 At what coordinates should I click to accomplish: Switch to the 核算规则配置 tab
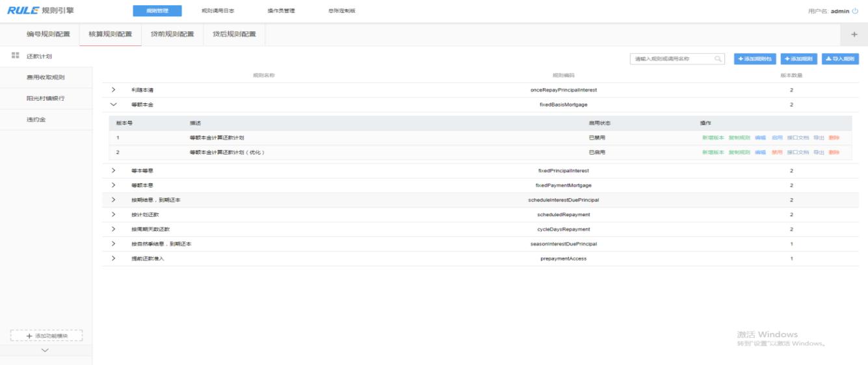click(110, 34)
